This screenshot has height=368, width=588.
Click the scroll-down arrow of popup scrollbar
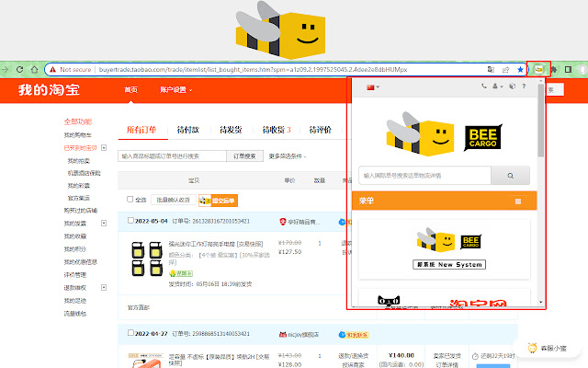[x=540, y=302]
